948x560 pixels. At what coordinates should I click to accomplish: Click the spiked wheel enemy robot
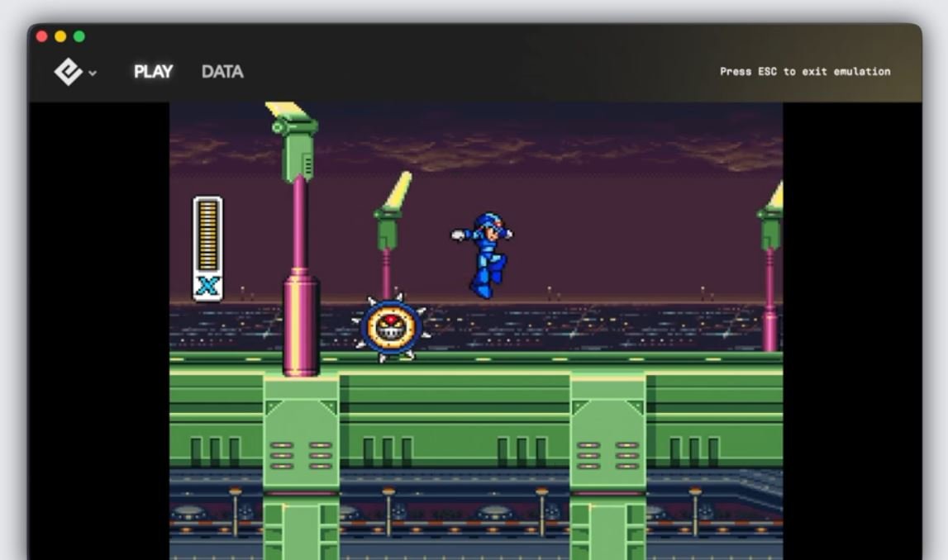(x=391, y=327)
